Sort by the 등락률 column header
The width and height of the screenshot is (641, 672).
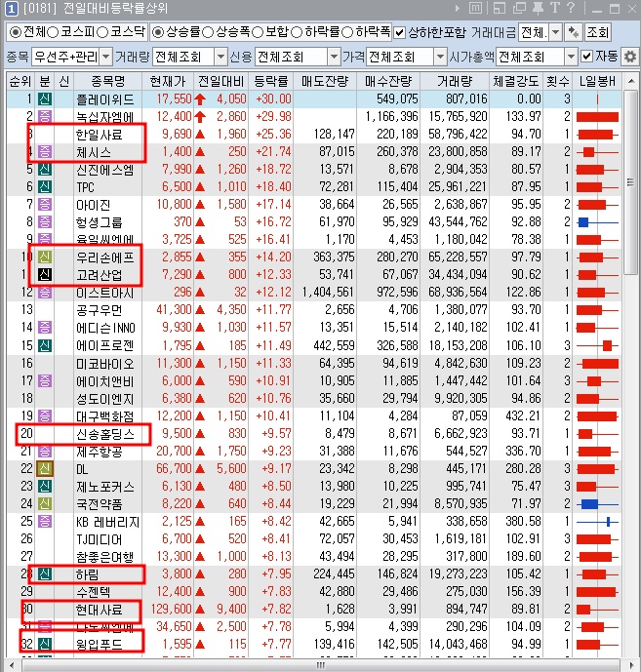click(271, 81)
